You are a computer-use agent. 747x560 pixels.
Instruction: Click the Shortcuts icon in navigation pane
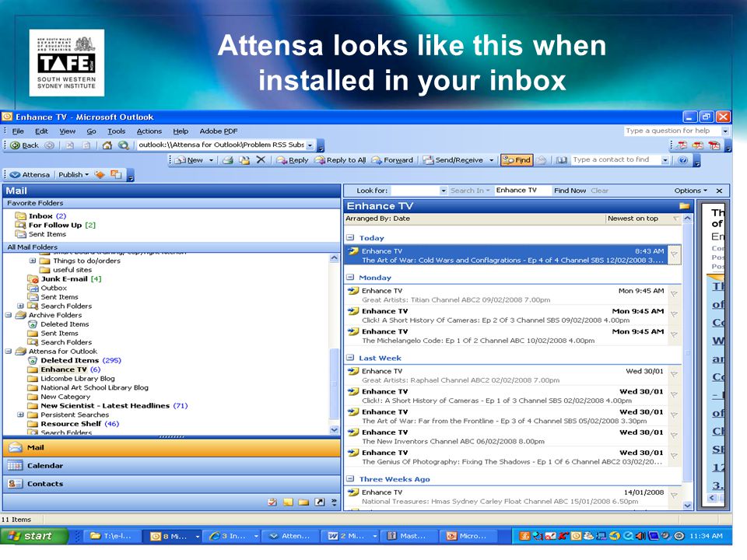pos(320,502)
